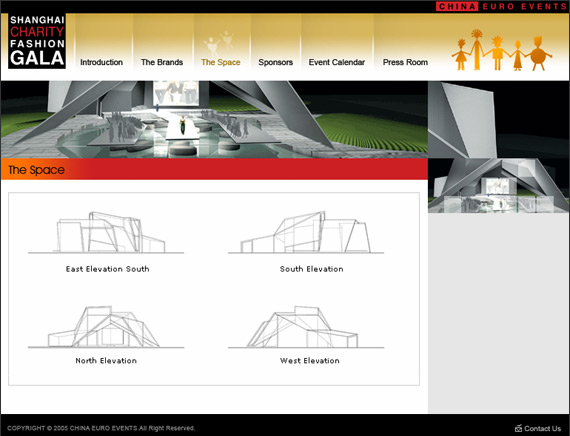Viewport: 570px width, 436px height.
Task: Click the runway catwalk banner image
Action: click(x=214, y=120)
